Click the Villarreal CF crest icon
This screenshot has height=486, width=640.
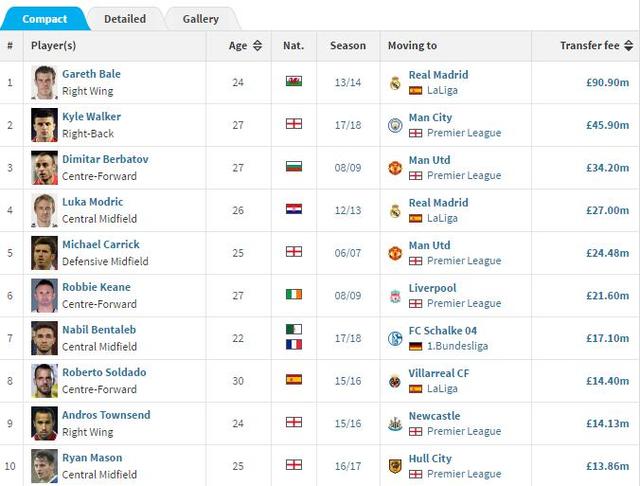coord(395,381)
